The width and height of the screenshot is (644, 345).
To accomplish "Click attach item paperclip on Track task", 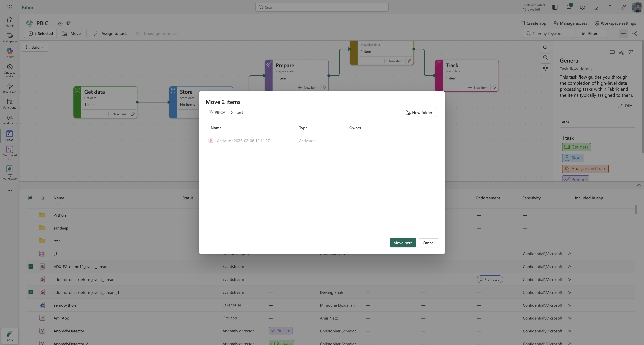I will click(x=494, y=88).
